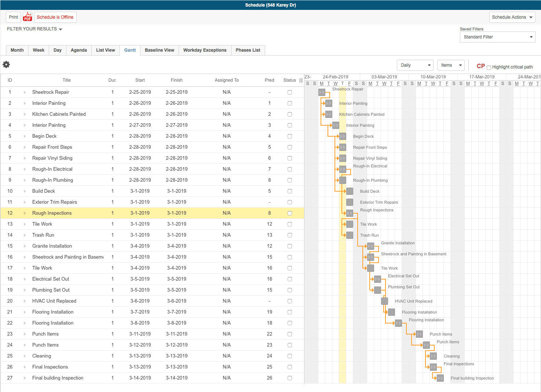
Task: Select the Final building Inspection Gantt bar
Action: [440, 378]
